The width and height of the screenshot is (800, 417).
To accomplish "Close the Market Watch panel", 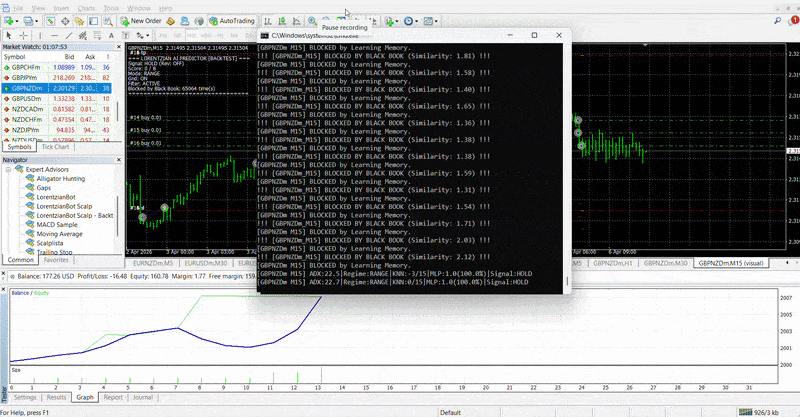I will click(119, 47).
